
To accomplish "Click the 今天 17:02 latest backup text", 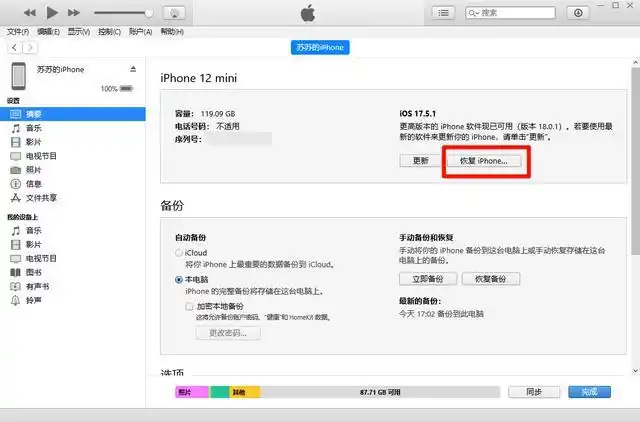I will [441, 314].
